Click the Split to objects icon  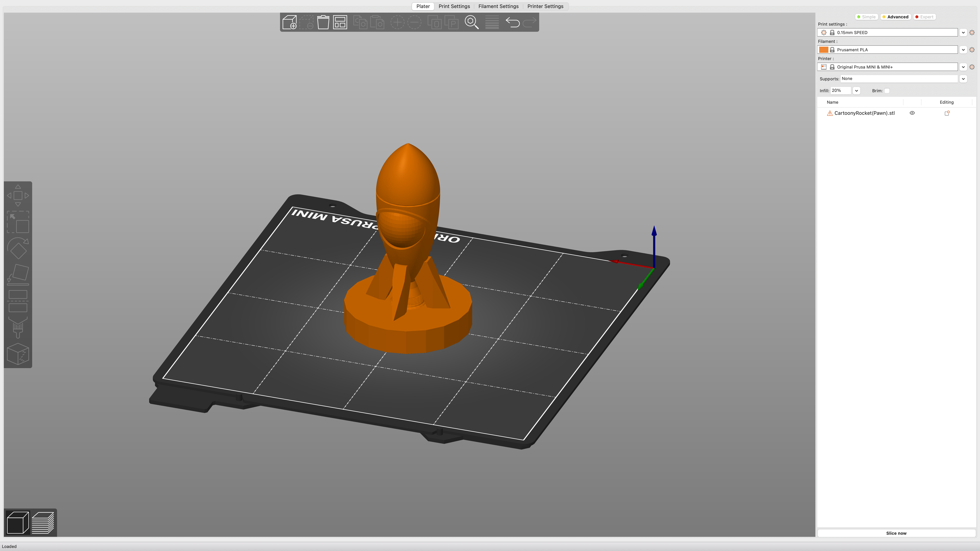434,22
